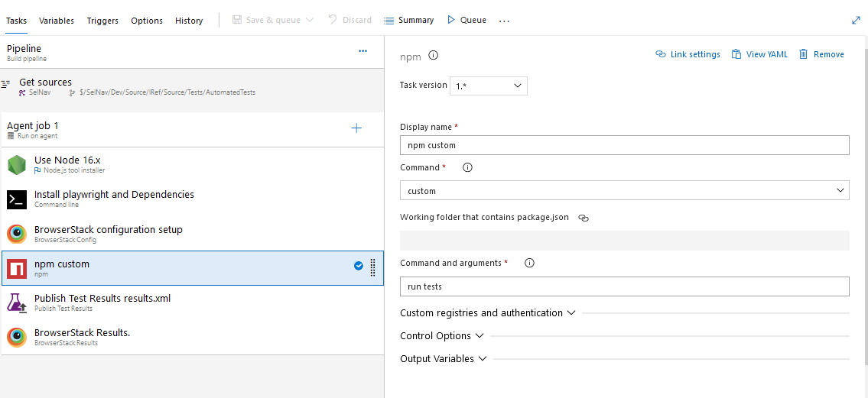868x398 pixels.
Task: Open Pipeline more options ellipsis
Action: (x=362, y=51)
